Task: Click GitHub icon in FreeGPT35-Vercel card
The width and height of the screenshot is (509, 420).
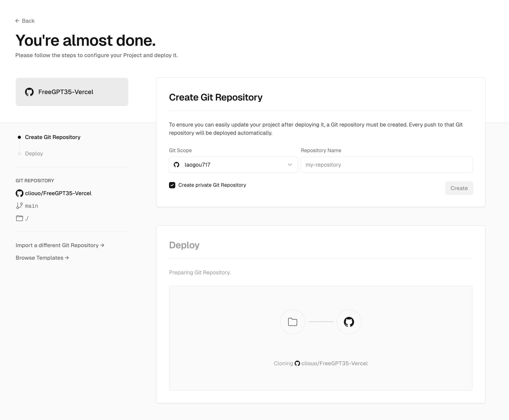Action: point(29,92)
